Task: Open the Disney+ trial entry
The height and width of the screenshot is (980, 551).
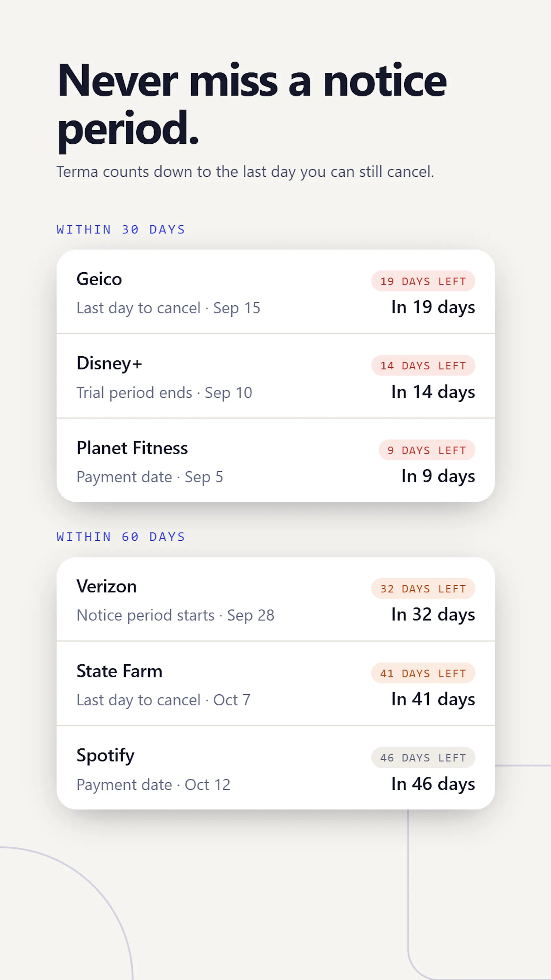Action: click(x=275, y=376)
